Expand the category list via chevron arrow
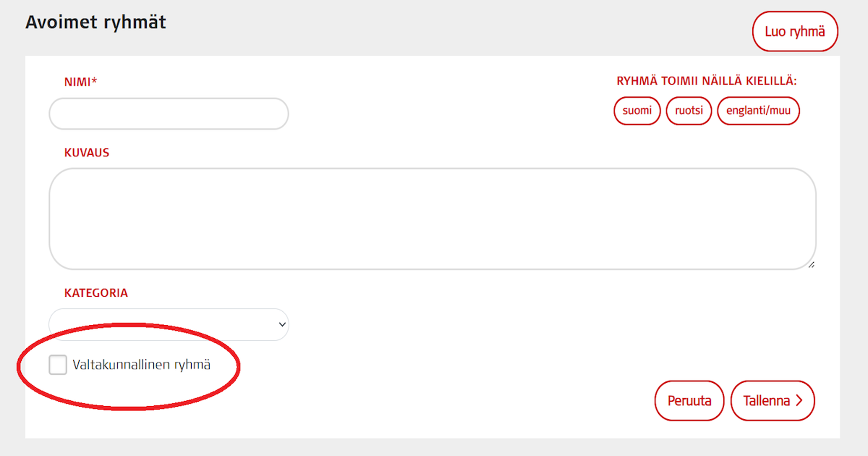The width and height of the screenshot is (868, 456). click(282, 324)
